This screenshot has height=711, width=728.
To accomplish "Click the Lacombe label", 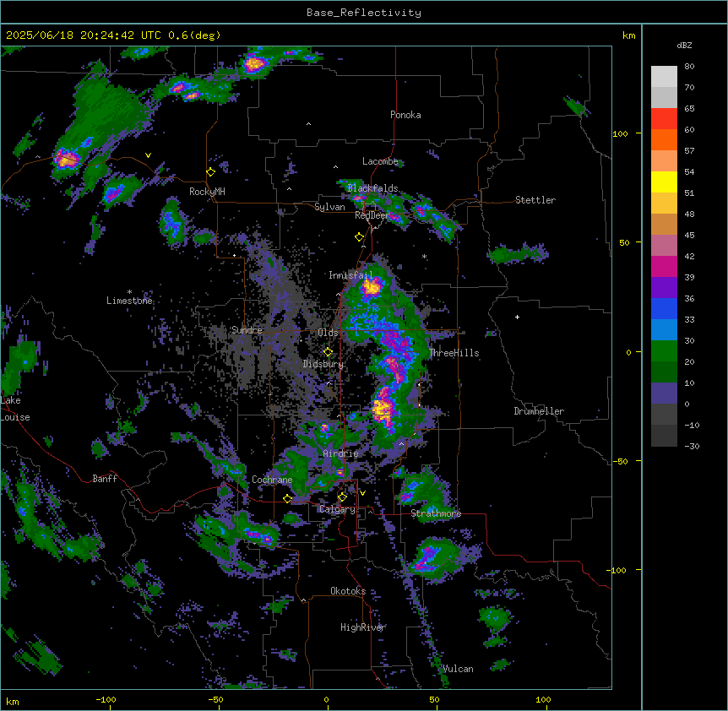I will click(x=380, y=161).
